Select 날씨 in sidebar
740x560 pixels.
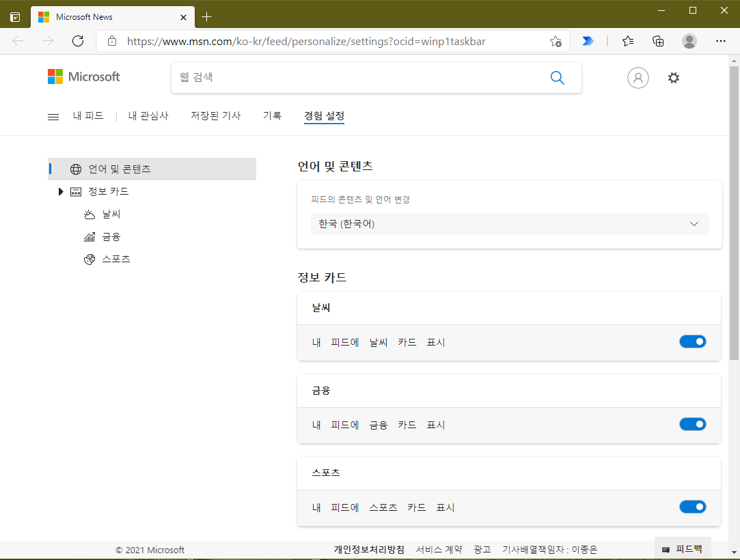pos(111,214)
